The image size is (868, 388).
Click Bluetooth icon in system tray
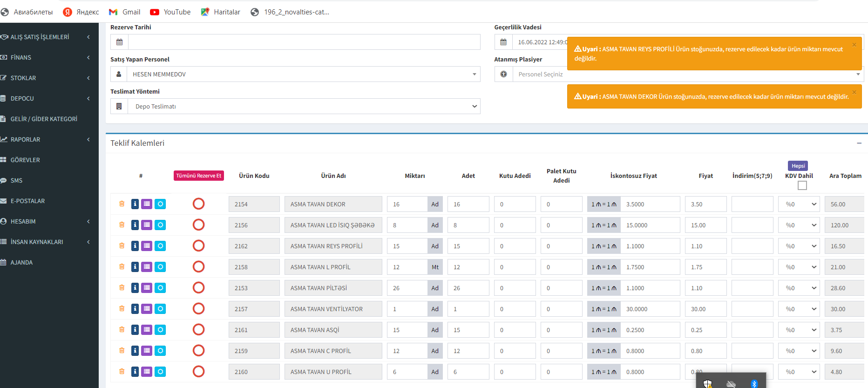coord(754,383)
